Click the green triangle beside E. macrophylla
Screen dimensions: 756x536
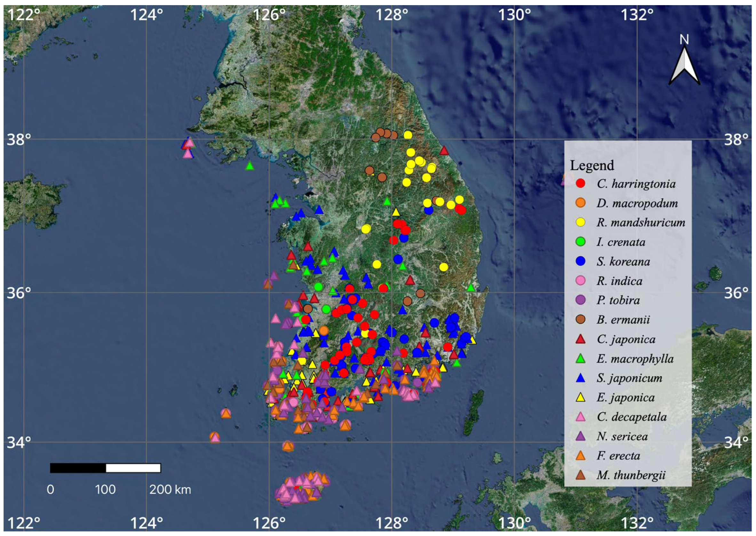pos(580,359)
